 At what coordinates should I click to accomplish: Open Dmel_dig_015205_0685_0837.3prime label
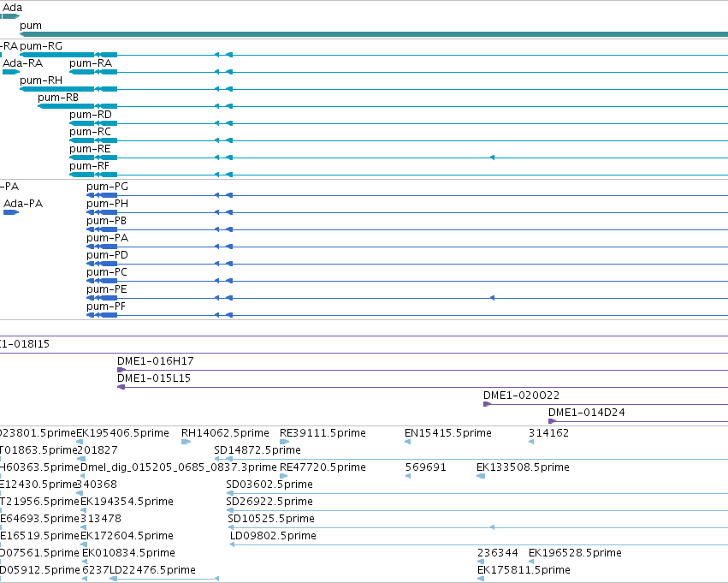coord(179,467)
